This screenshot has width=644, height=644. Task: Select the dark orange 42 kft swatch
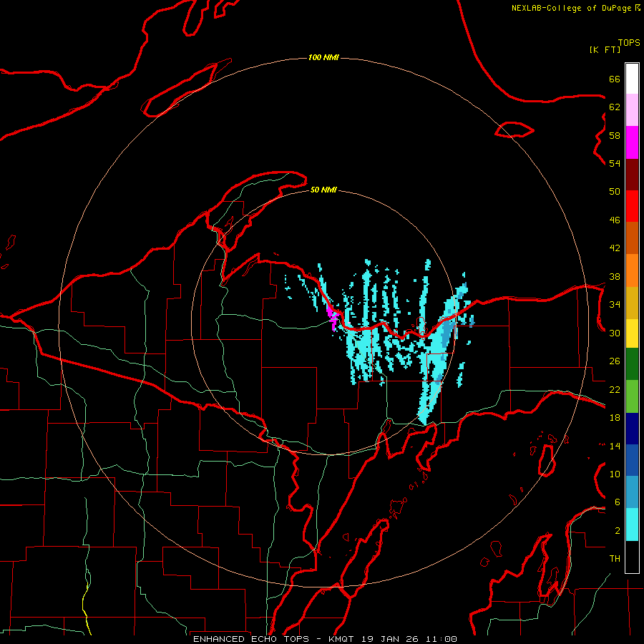click(x=632, y=238)
